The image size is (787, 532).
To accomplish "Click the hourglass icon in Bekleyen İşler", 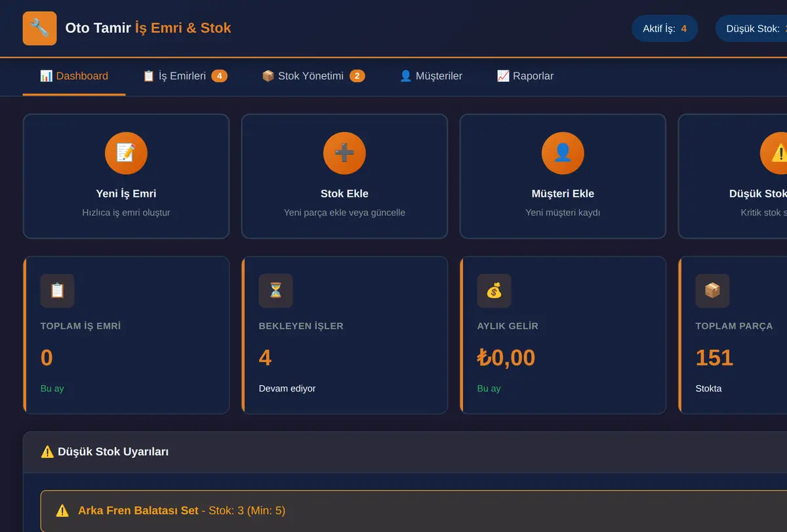I will tap(275, 291).
